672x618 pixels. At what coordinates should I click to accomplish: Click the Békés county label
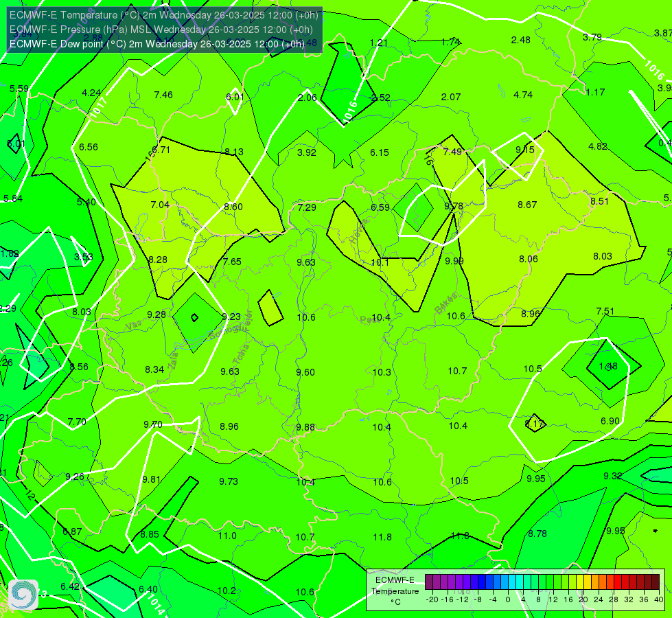coord(446,304)
